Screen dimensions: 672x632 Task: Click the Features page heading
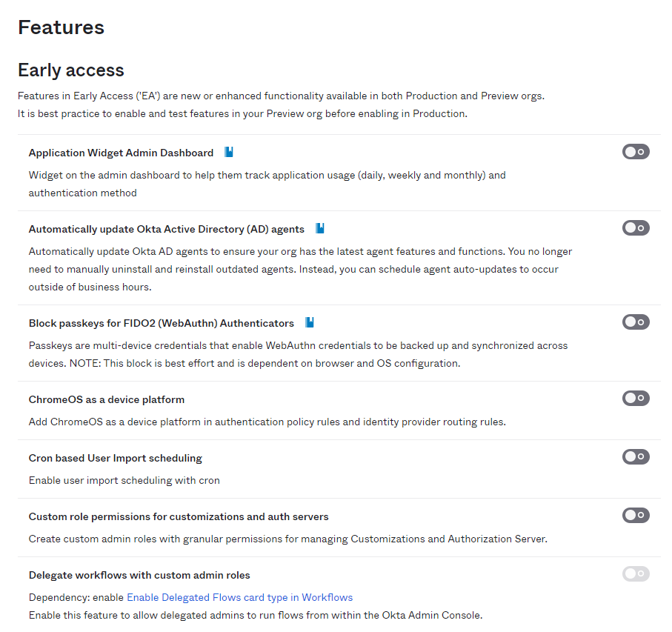point(61,27)
